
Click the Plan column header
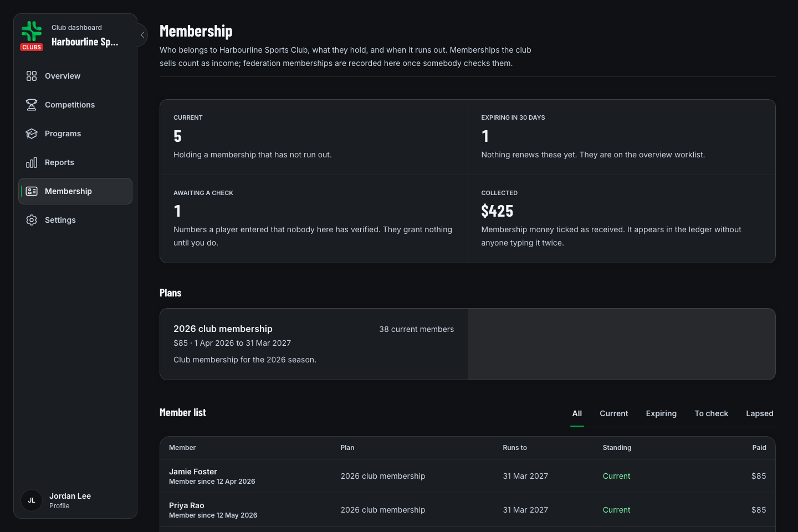347,448
